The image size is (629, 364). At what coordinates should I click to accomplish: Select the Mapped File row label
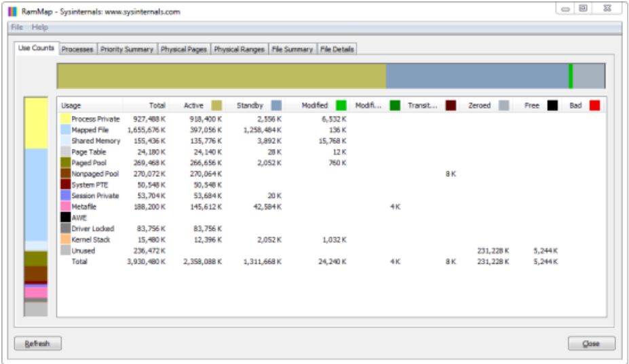tap(90, 130)
